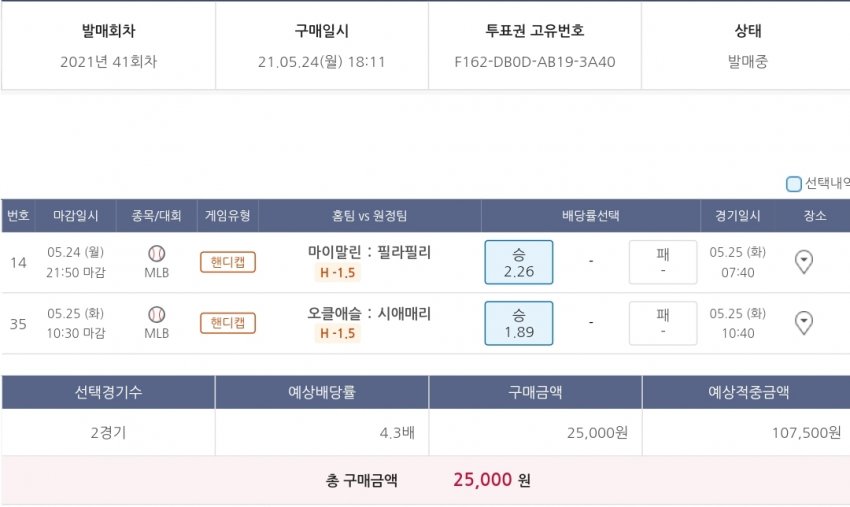
Task: Select 승 2.26 odds for 마이말린 game
Action: coord(518,262)
